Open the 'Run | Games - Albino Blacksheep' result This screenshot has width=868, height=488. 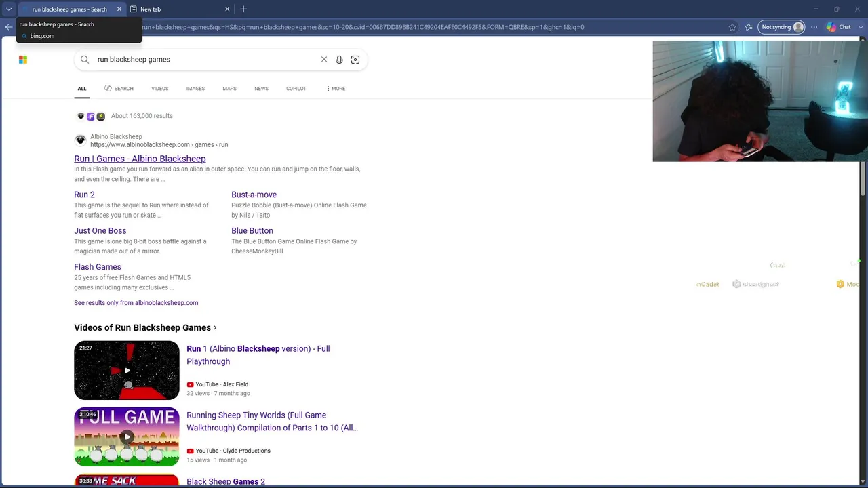(140, 159)
